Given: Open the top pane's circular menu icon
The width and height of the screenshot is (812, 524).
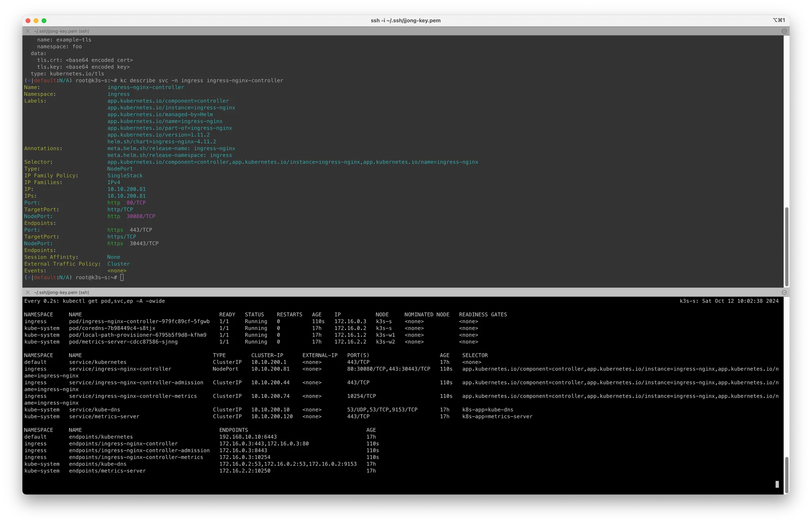Looking at the screenshot, I should click(x=784, y=31).
